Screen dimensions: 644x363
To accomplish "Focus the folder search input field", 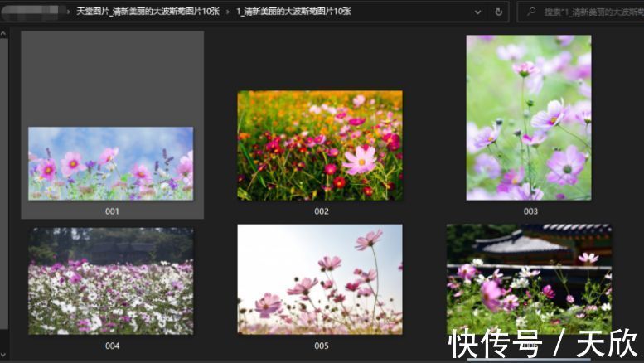I will (590, 12).
